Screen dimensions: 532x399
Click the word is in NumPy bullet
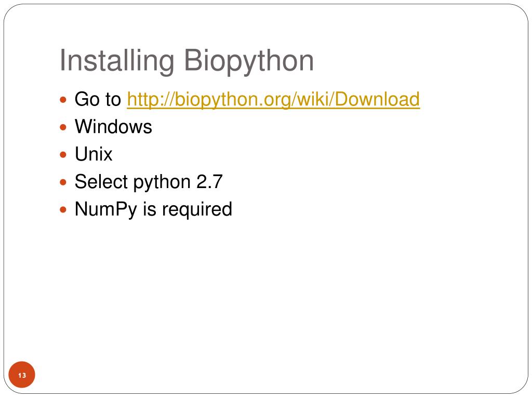coord(149,209)
